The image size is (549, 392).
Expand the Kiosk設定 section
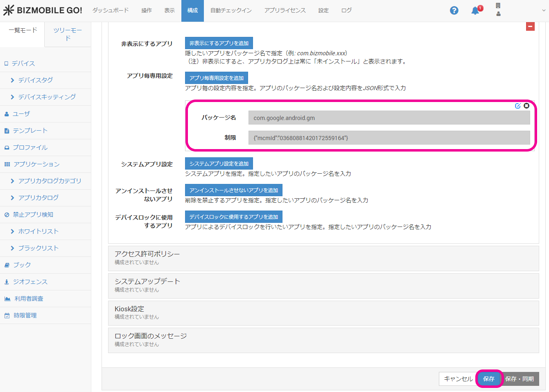coord(129,309)
